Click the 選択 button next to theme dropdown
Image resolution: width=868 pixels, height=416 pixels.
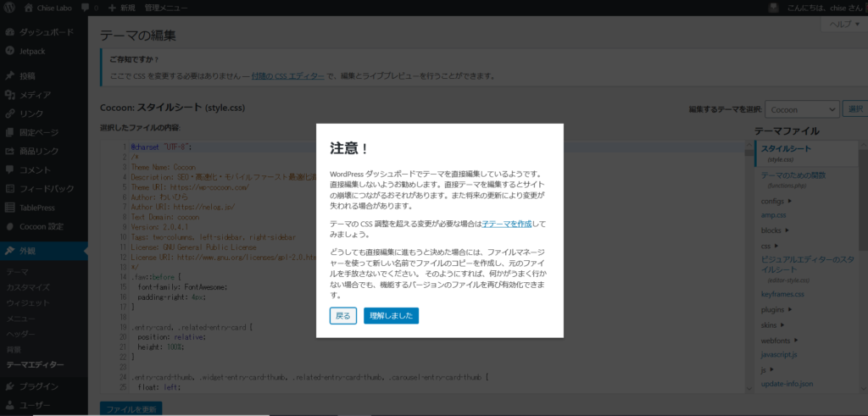pos(855,109)
